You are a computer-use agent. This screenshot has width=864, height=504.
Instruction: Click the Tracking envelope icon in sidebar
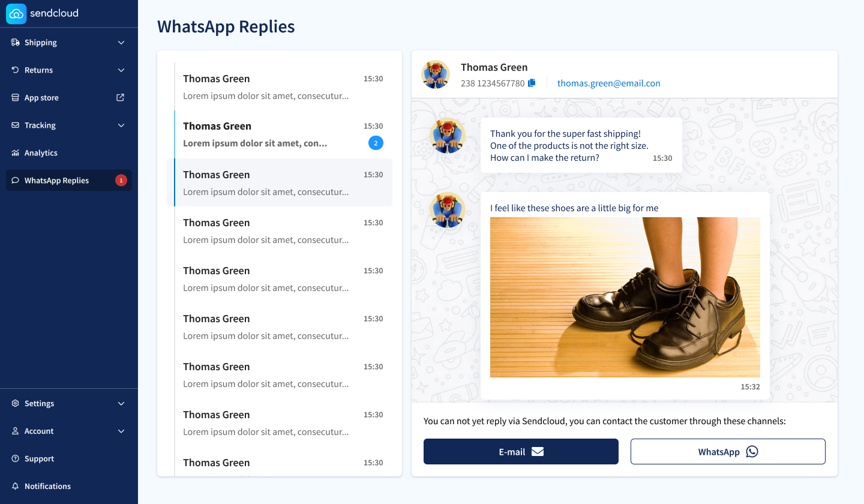coord(16,125)
